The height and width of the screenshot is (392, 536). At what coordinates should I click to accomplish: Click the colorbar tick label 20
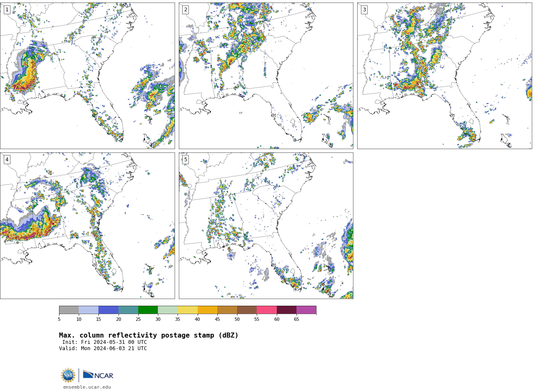point(119,320)
